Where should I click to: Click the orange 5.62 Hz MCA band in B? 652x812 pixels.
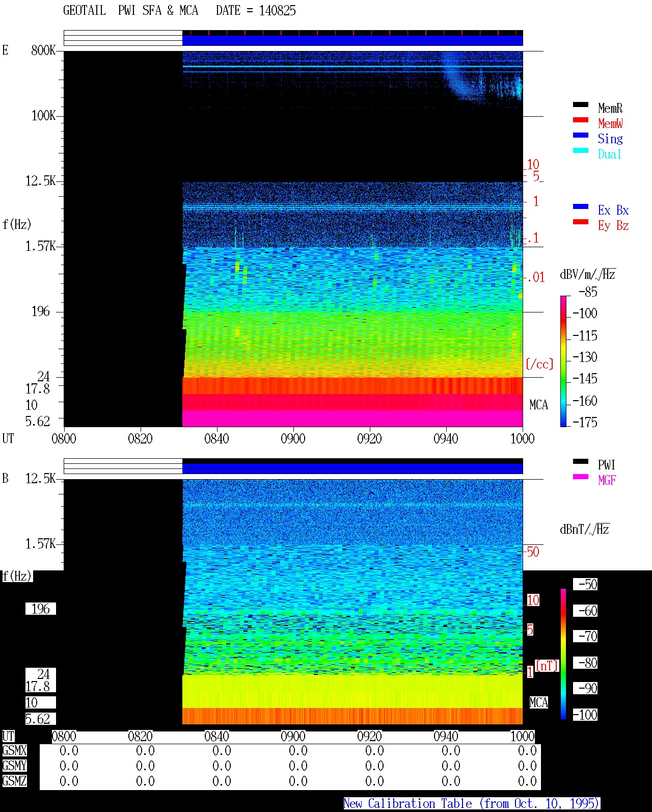[352, 716]
